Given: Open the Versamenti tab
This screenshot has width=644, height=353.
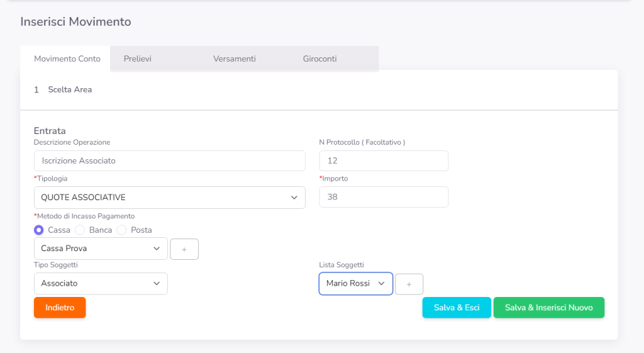Looking at the screenshot, I should [234, 59].
